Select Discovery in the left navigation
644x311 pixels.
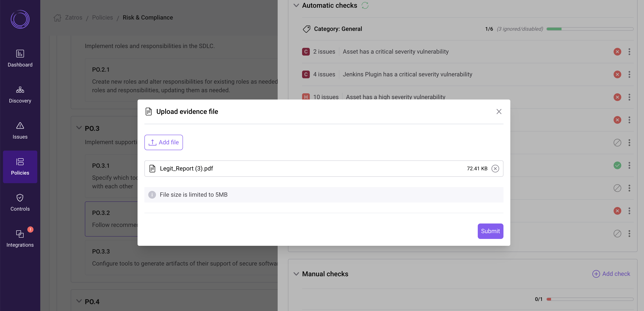[x=20, y=94]
